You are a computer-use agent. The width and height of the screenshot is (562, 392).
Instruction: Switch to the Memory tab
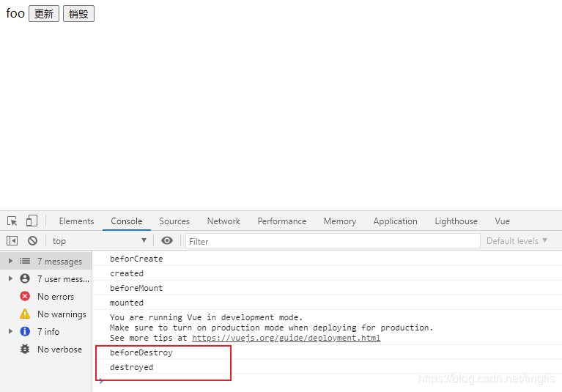point(340,221)
